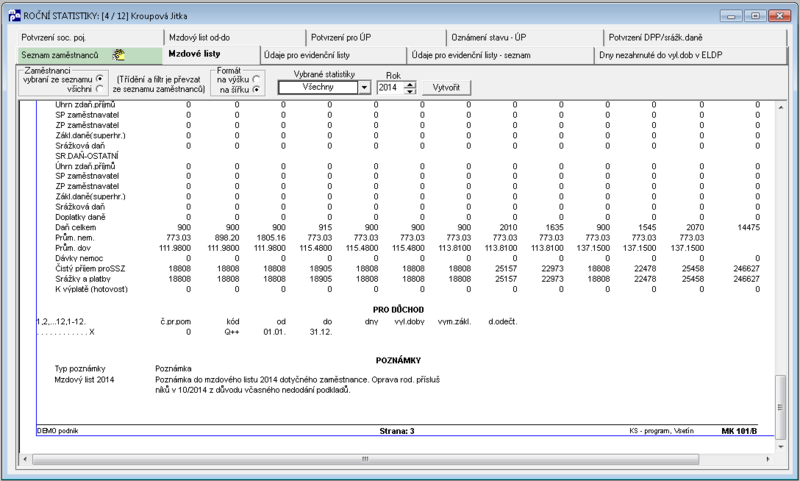Open the Vybrané statistiky dropdown arrow
Viewport: 800px width, 481px height.
pyautogui.click(x=364, y=88)
